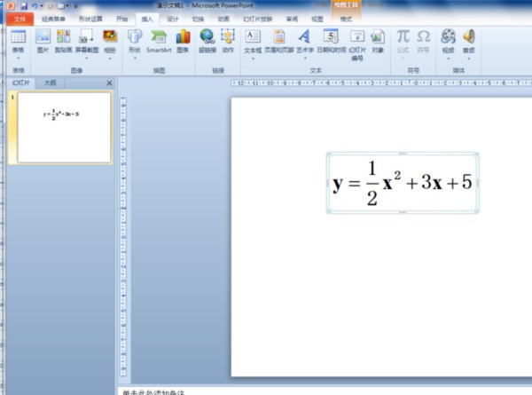The image size is (532, 395).
Task: Switch to Outline (大纲) pane tab
Action: (x=50, y=83)
